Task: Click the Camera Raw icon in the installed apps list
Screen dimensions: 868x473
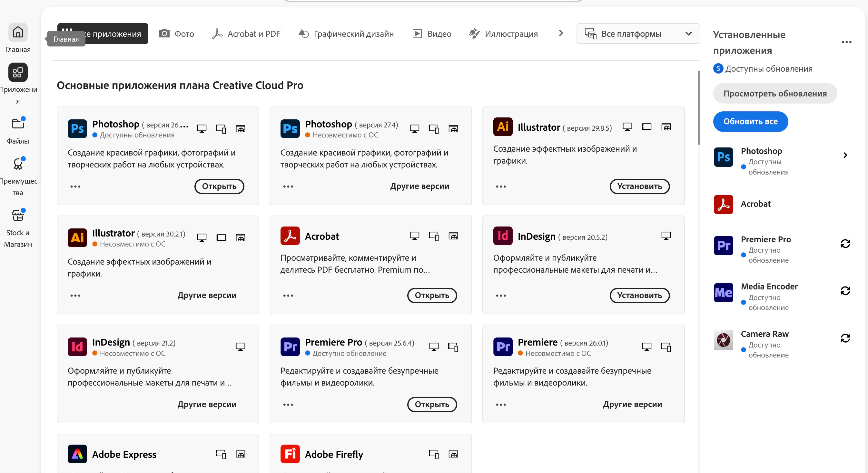Action: point(724,340)
